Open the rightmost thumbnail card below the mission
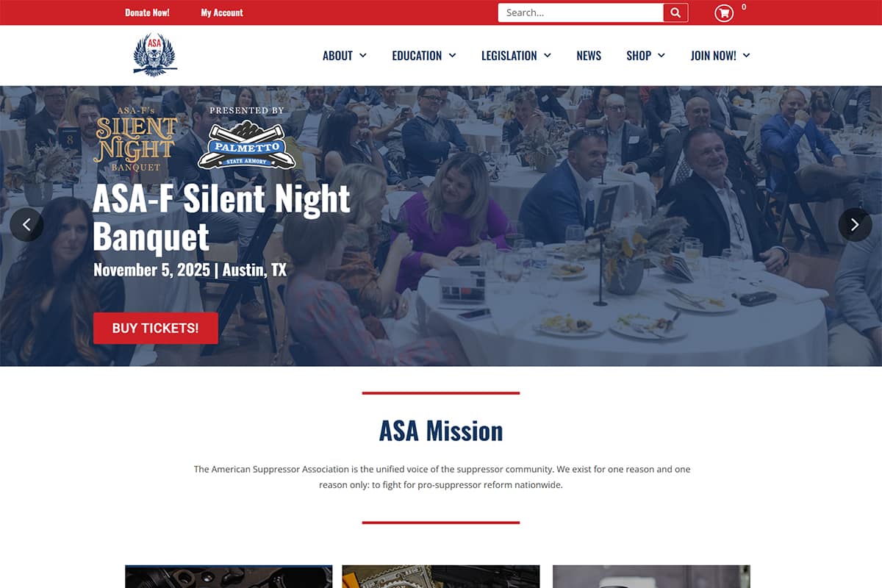This screenshot has width=882, height=588. [x=651, y=576]
